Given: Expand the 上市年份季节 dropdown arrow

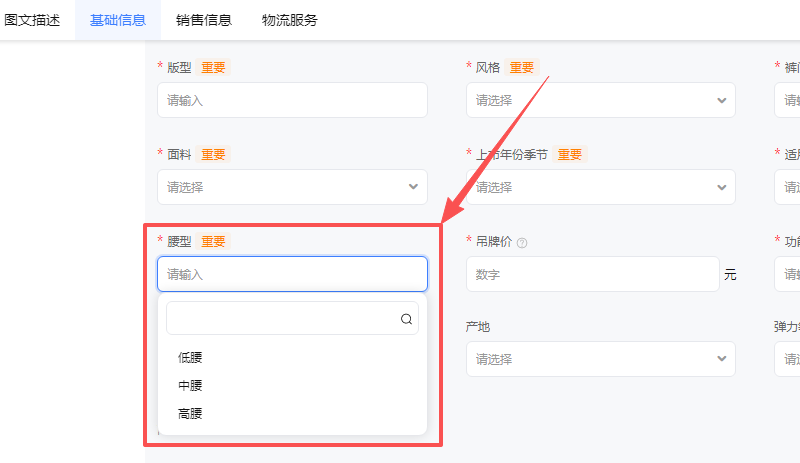Looking at the screenshot, I should click(722, 187).
